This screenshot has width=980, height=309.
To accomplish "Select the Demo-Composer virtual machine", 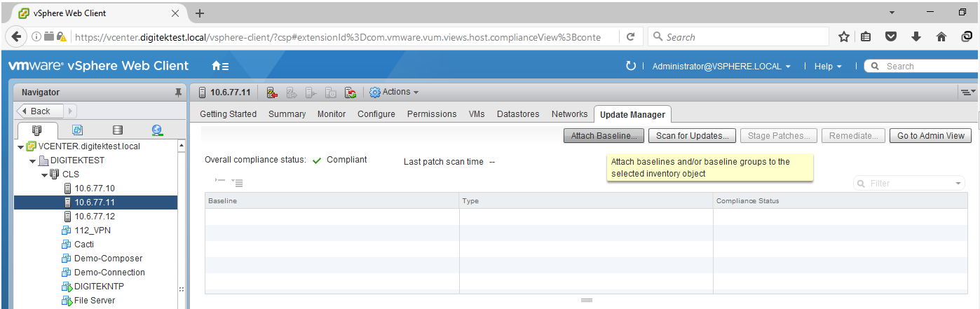I will click(x=102, y=259).
